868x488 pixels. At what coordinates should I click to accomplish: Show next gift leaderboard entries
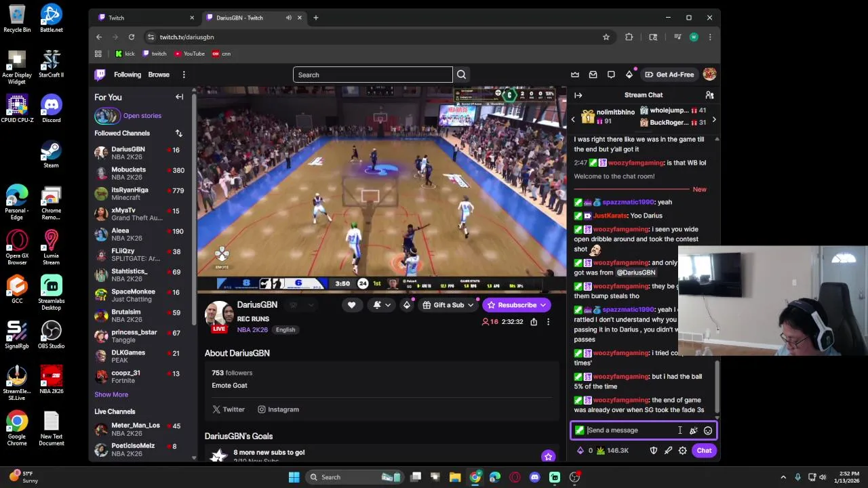(x=713, y=119)
